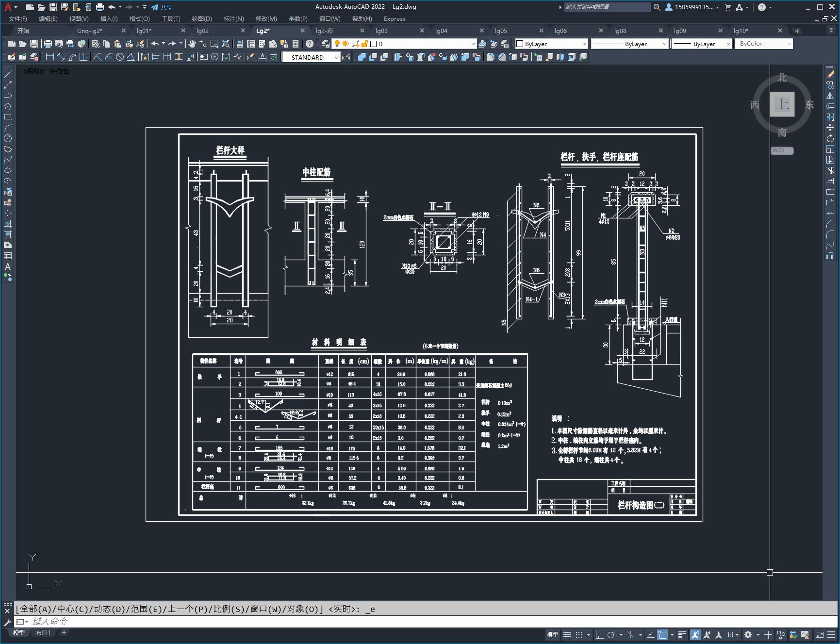Click the Help question mark icon
840x644 pixels.
[x=310, y=44]
